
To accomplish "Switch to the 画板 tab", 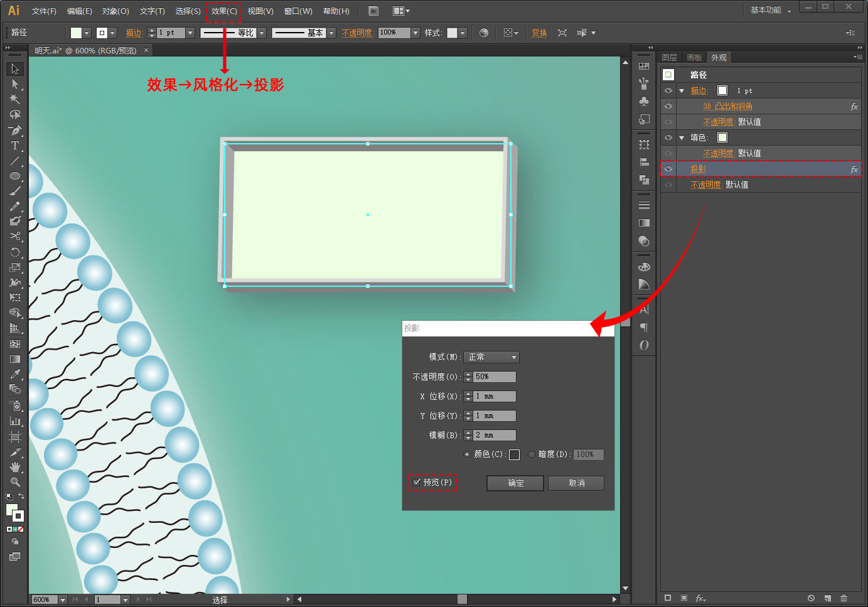I will tap(694, 57).
